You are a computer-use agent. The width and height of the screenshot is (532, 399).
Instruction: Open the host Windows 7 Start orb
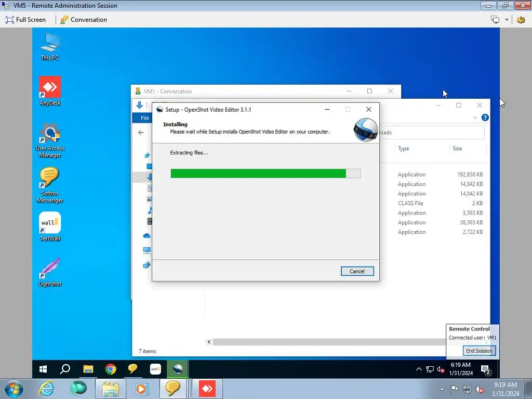(14, 389)
